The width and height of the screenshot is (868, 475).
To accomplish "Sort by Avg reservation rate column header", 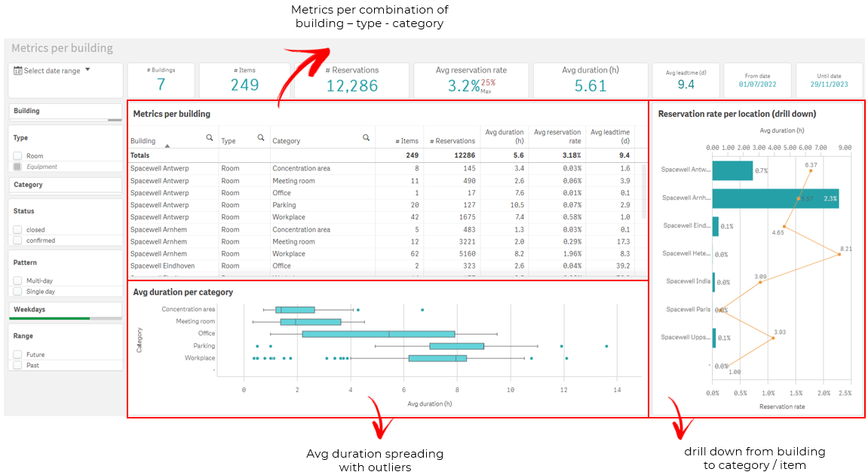I will (x=557, y=136).
